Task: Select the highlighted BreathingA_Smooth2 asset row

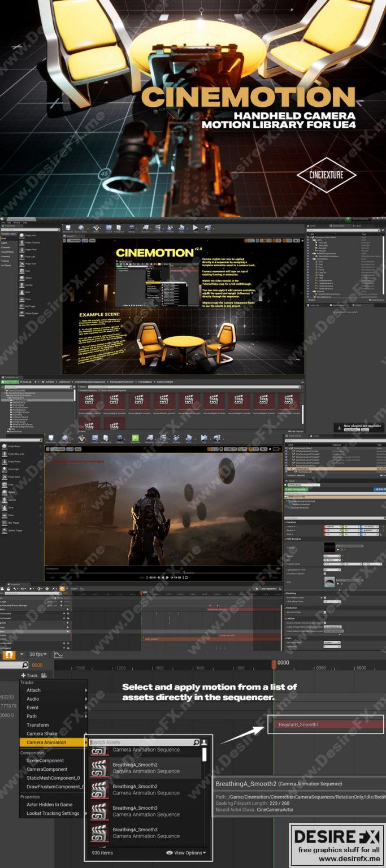Action: click(145, 767)
